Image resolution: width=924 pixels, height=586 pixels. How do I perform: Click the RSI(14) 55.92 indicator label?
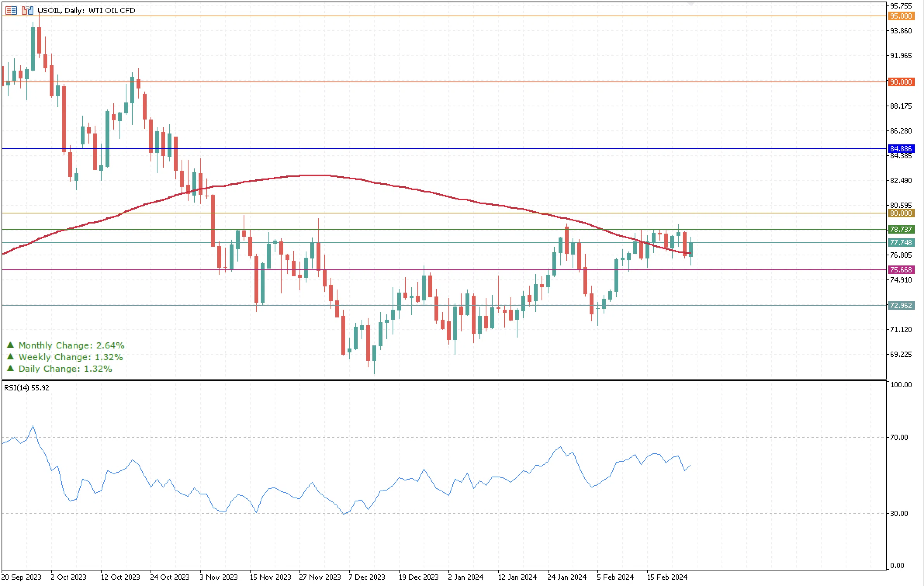(x=27, y=388)
